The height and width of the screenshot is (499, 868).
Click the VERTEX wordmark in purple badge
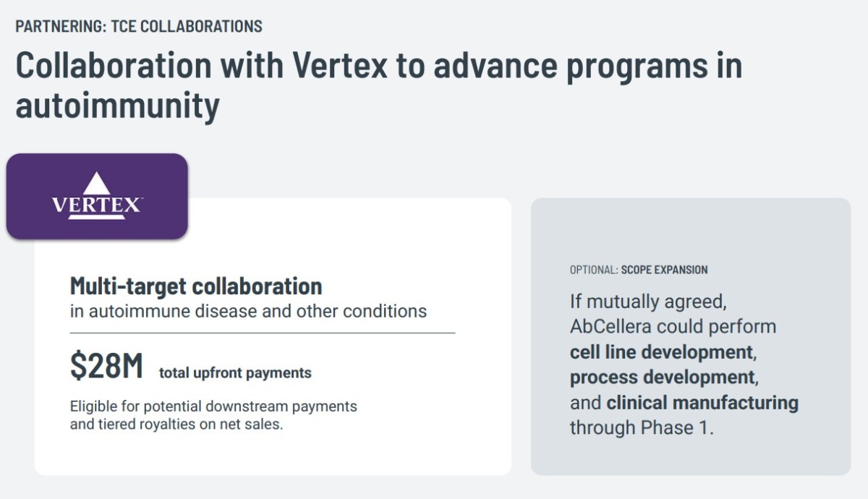[x=97, y=205]
